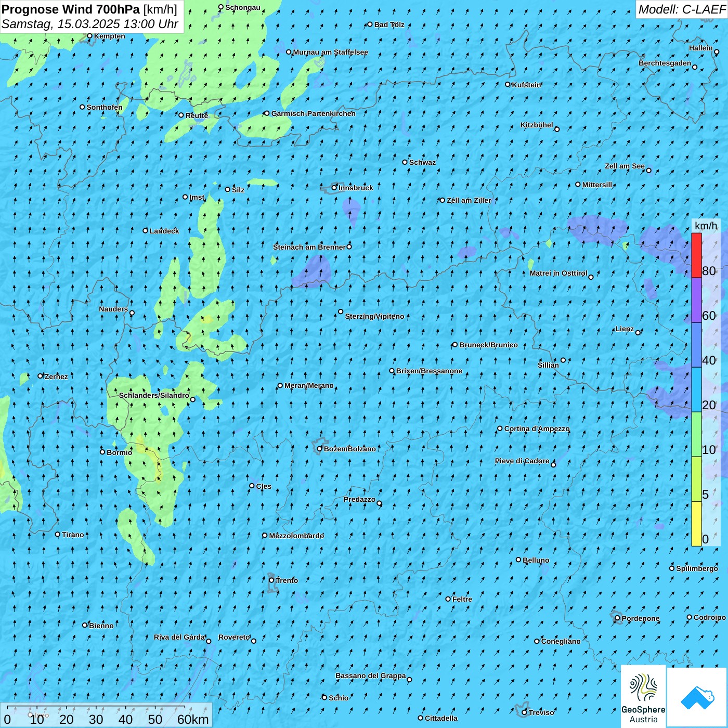The height and width of the screenshot is (728, 728).
Task: Click the blue cloud logo icon
Action: pos(697,697)
